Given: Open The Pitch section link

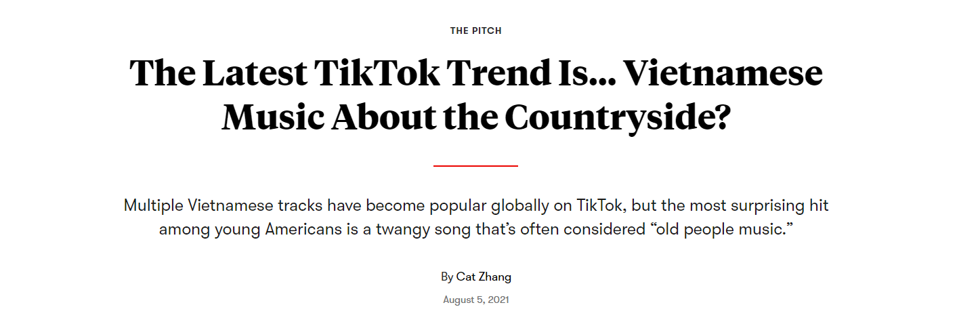Looking at the screenshot, I should 475,31.
